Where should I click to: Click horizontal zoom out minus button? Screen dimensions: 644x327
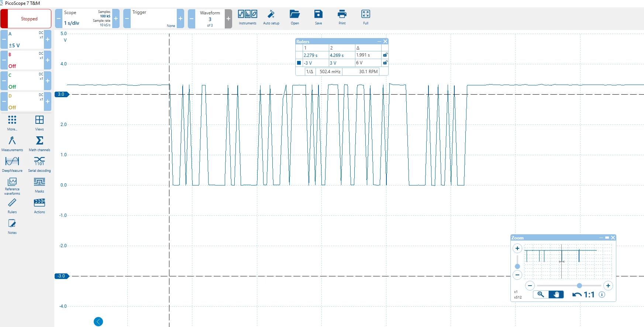pos(530,286)
